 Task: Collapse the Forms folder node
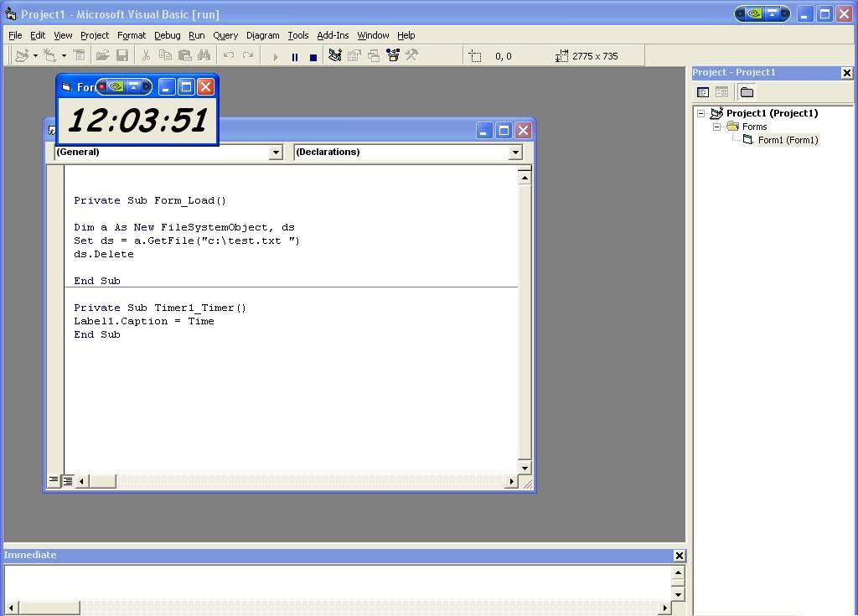pyautogui.click(x=717, y=127)
